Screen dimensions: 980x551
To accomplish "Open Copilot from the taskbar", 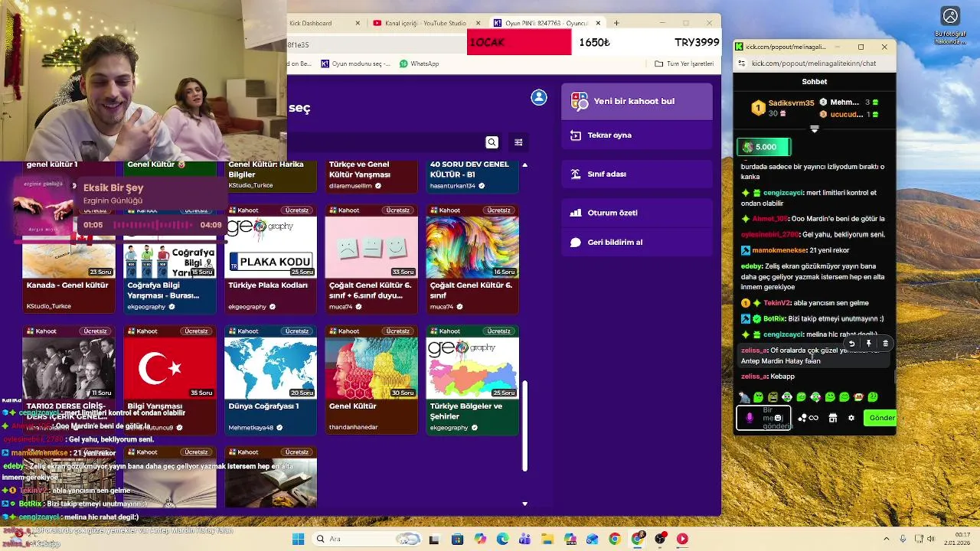I will pyautogui.click(x=480, y=539).
